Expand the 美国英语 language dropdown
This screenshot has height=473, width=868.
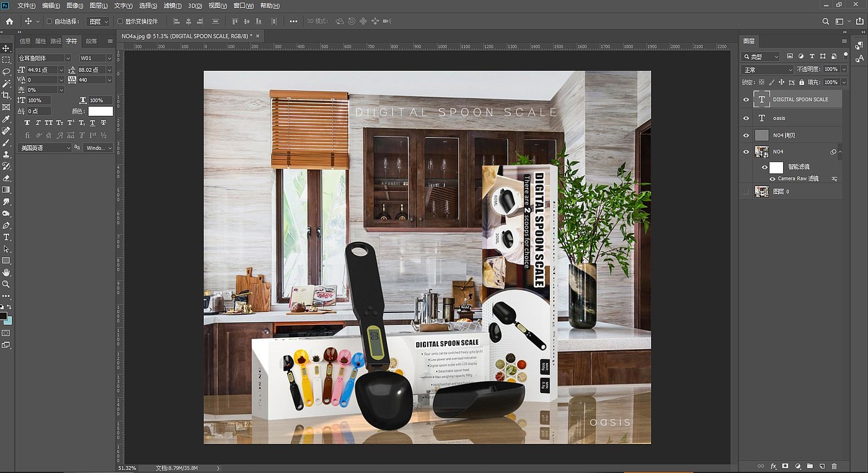[x=44, y=148]
